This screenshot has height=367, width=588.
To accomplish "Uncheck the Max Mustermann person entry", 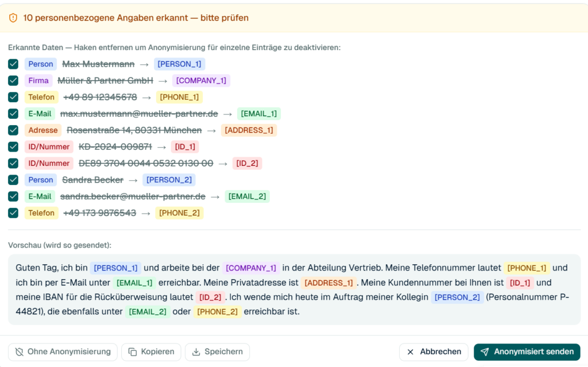I will point(13,64).
